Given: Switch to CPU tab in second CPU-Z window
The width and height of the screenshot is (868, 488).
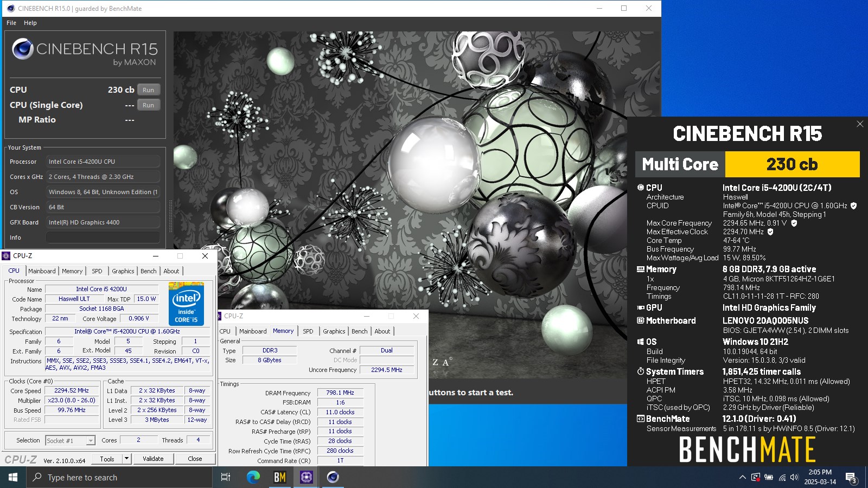Looking at the screenshot, I should [x=225, y=331].
